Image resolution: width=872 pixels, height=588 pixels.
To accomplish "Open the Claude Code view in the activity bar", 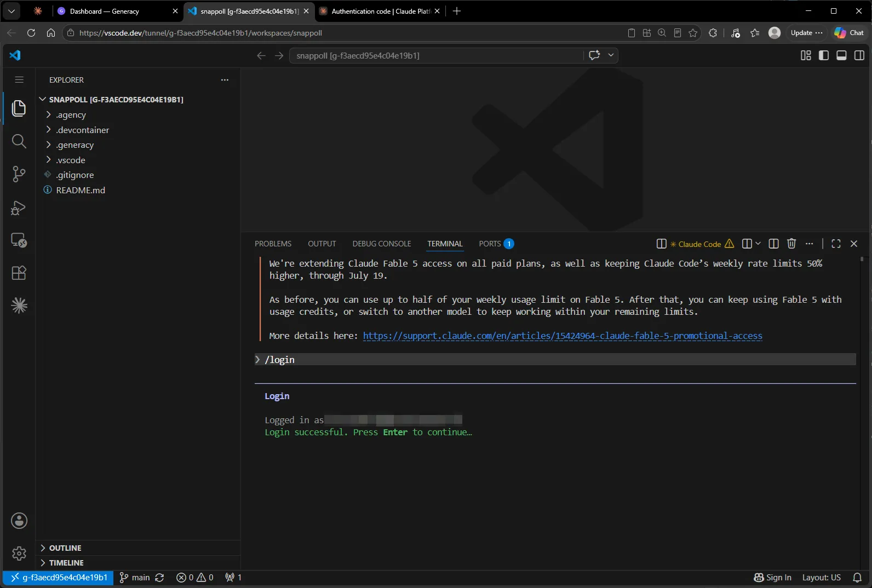I will point(19,305).
